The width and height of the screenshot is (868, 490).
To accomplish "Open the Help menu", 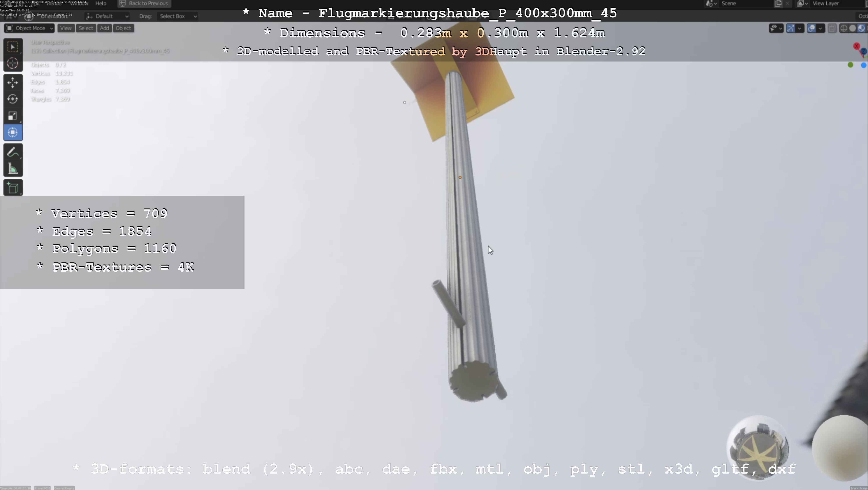I will click(101, 3).
